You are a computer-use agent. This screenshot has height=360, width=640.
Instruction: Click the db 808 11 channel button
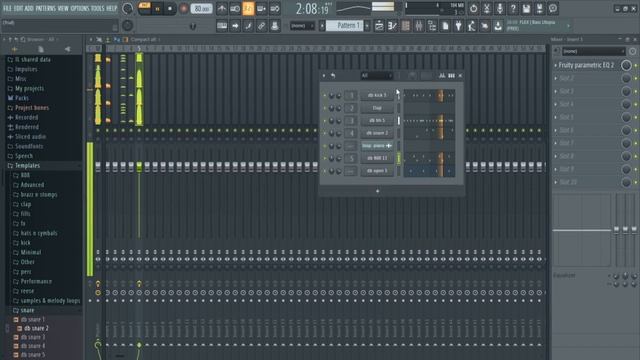(x=377, y=158)
